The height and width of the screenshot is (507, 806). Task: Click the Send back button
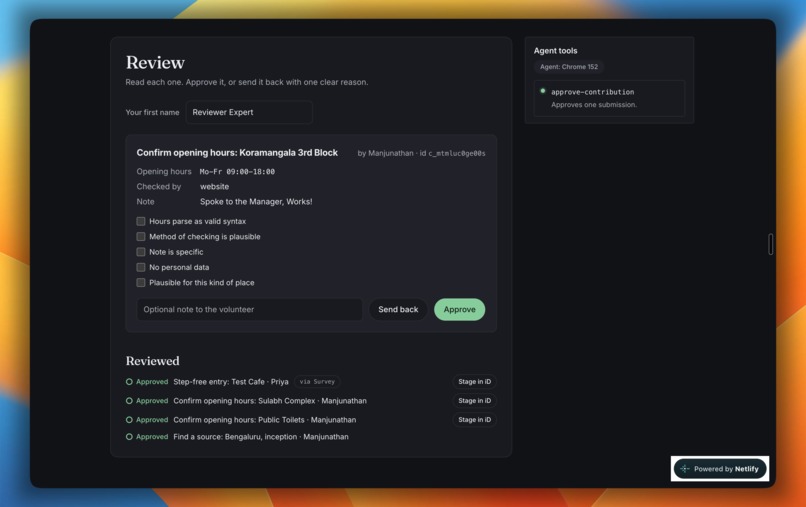tap(398, 310)
